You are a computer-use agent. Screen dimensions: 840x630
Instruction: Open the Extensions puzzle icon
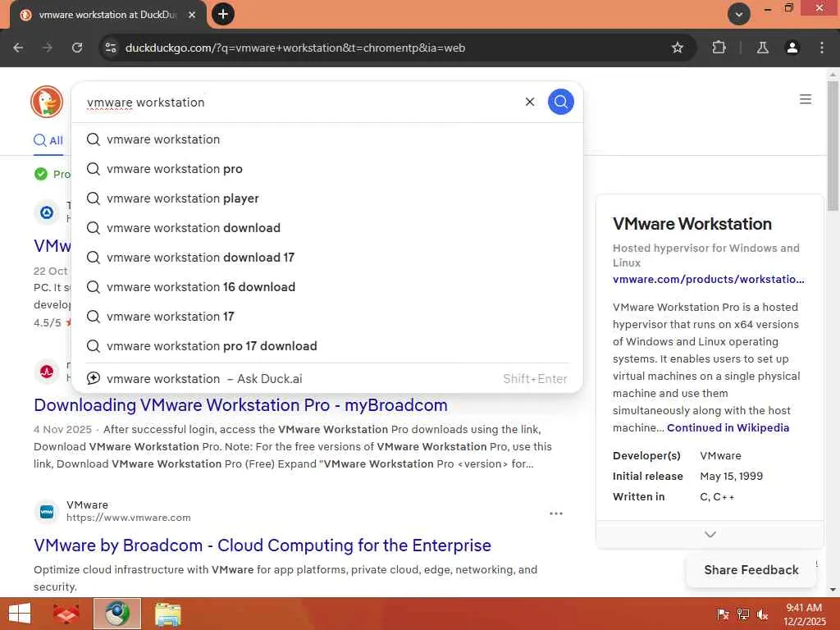point(719,48)
